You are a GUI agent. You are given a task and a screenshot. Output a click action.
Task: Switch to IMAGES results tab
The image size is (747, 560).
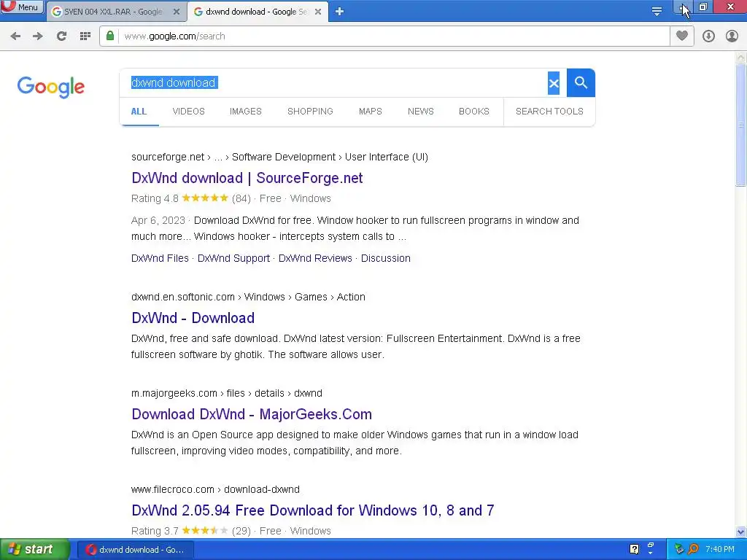pos(246,112)
